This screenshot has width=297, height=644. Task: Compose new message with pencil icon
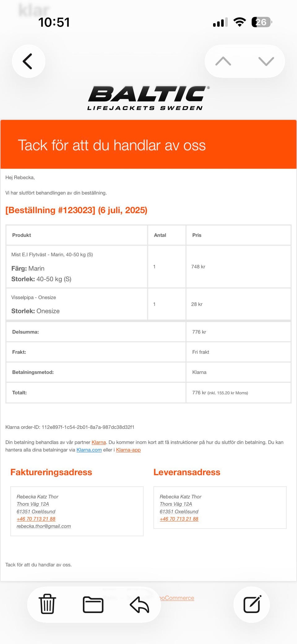click(252, 604)
